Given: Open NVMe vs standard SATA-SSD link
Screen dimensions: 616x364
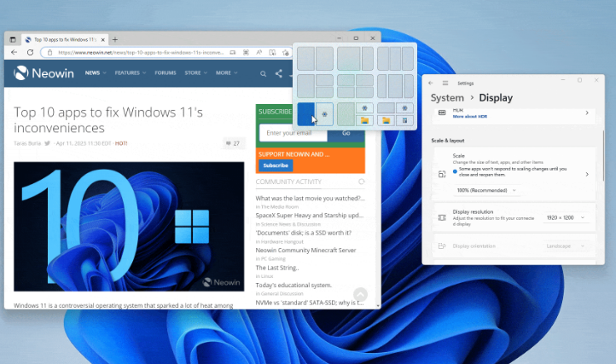Looking at the screenshot, I should [x=310, y=303].
